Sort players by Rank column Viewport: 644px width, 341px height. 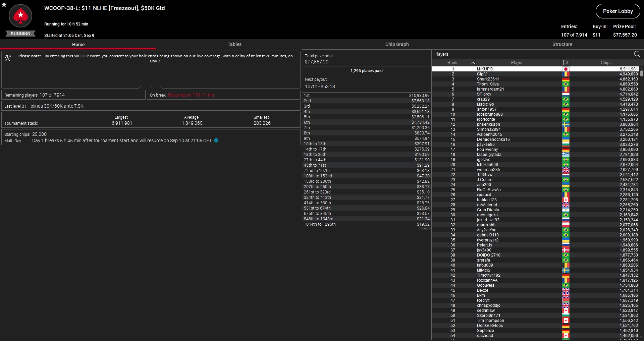452,63
